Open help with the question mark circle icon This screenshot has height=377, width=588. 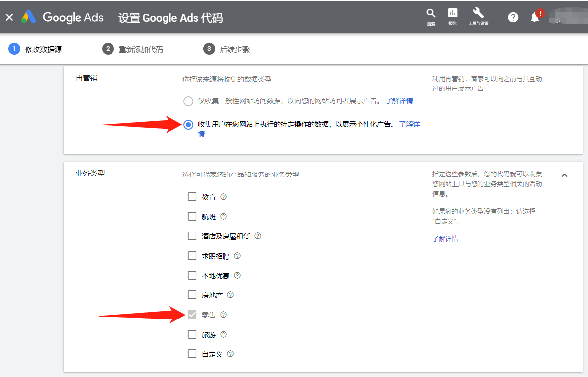pos(513,17)
